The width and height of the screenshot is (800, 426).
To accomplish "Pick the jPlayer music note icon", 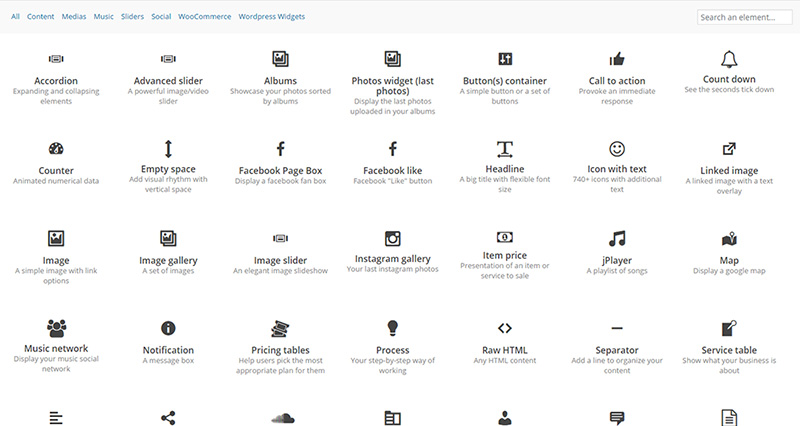I will pyautogui.click(x=617, y=238).
